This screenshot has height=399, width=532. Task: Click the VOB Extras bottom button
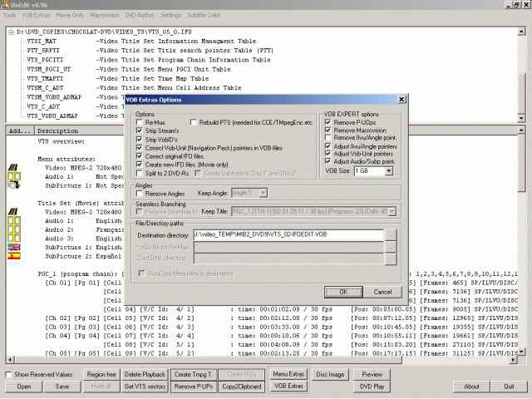288,386
